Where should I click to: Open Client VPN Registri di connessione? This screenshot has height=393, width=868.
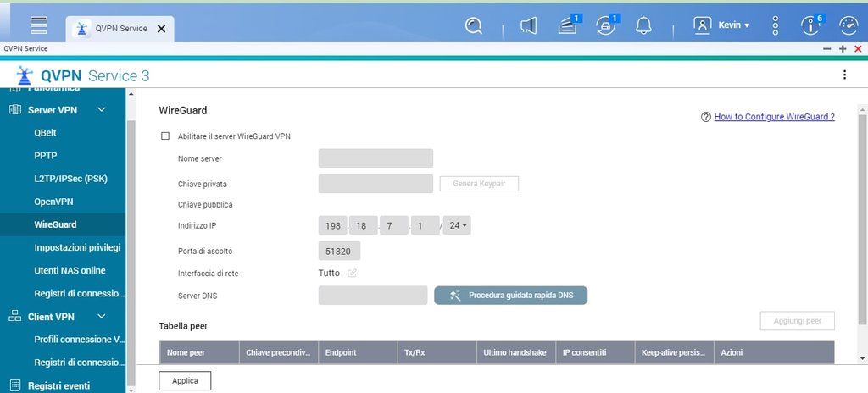[79, 363]
